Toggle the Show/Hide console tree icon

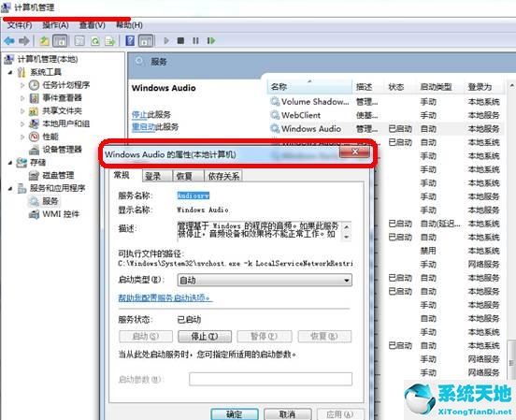(x=60, y=41)
